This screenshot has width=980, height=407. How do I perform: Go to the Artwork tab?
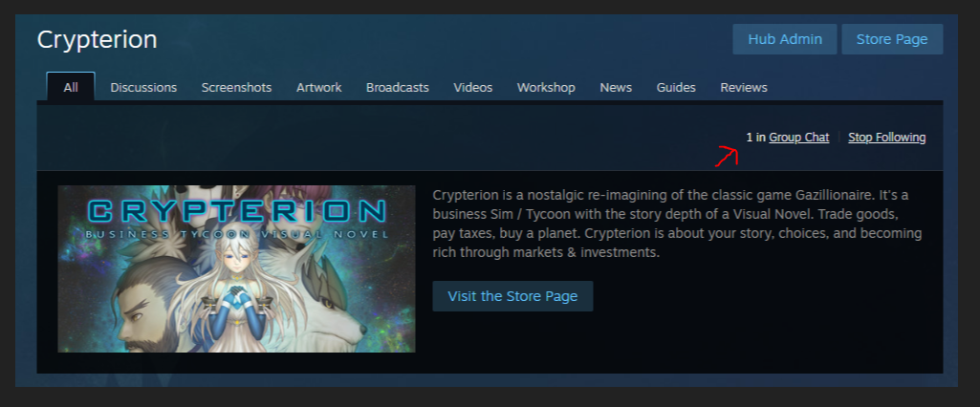[x=318, y=87]
